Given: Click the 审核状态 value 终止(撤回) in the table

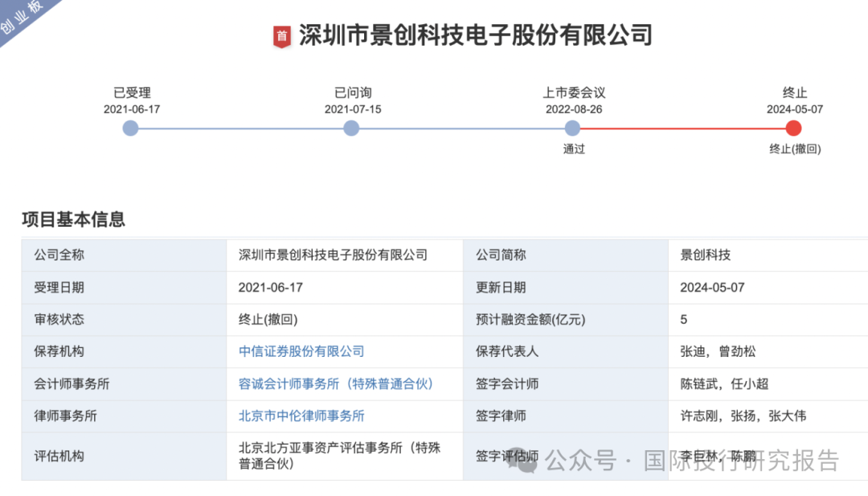Looking at the screenshot, I should coord(268,319).
